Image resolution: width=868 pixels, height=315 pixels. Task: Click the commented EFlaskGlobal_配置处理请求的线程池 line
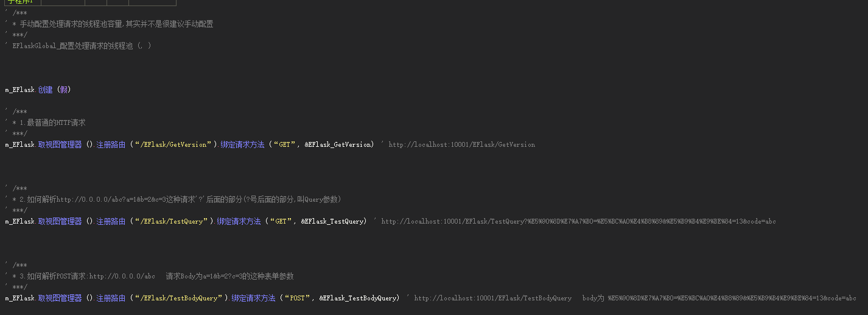pos(78,46)
